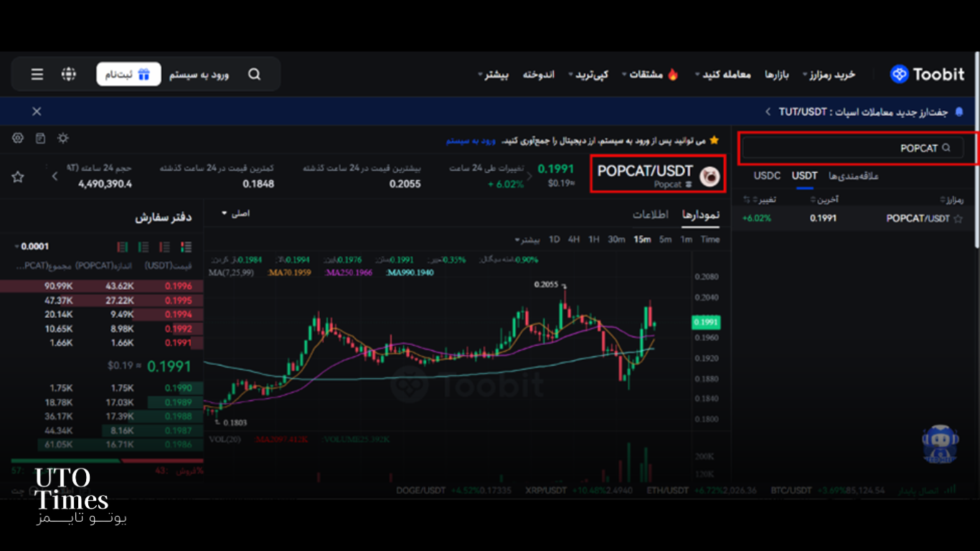Viewport: 980px width, 551px height.
Task: Select the 30m chart interval
Action: pos(616,240)
